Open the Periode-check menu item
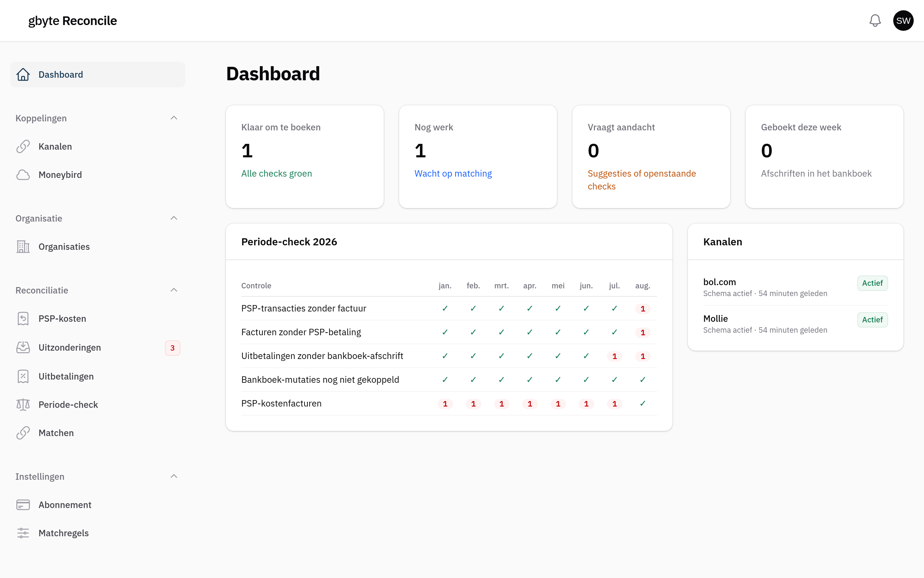Screen dimensions: 924x578 (x=98, y=405)
